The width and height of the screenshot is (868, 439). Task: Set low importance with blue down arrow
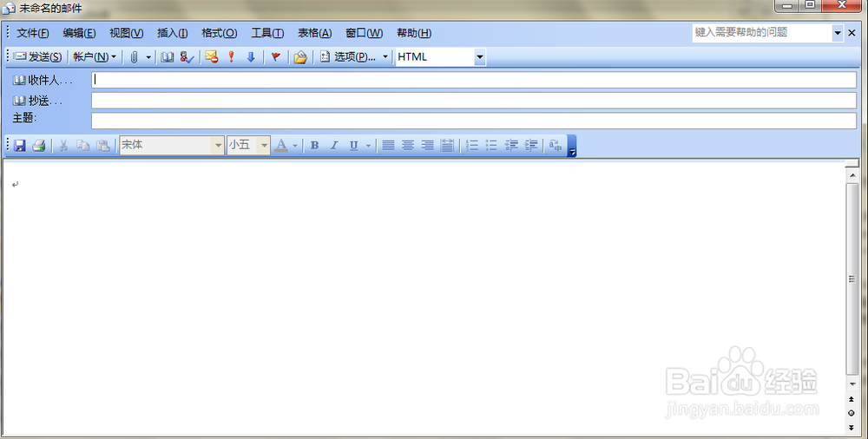pos(251,57)
